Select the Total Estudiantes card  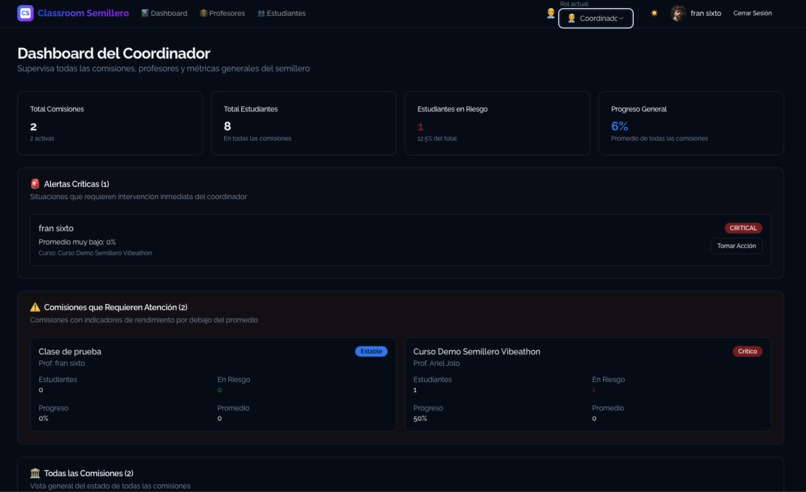(x=304, y=123)
